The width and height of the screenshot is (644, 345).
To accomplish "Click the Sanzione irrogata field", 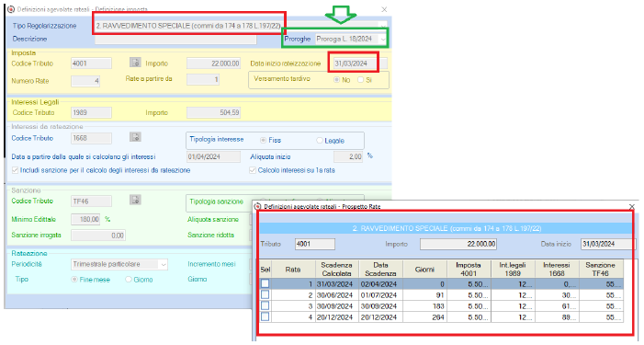I will tap(98, 236).
